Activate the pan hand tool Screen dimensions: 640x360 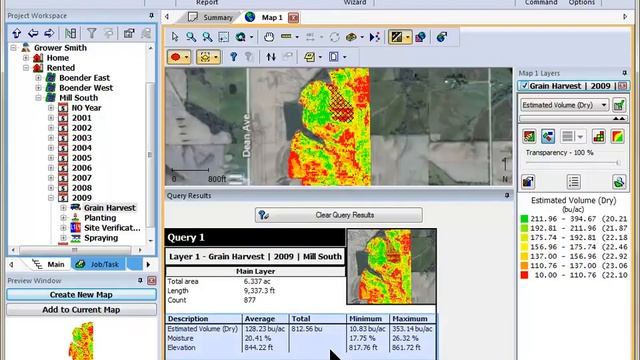(269, 37)
